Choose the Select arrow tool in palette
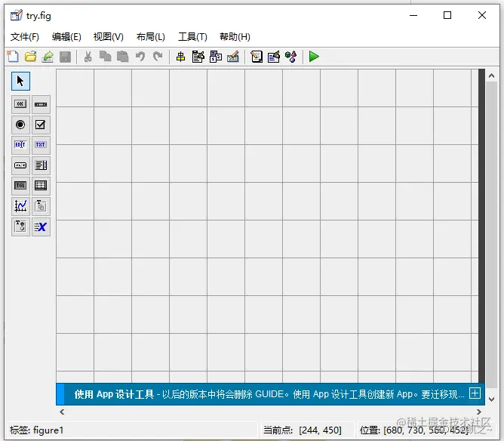This screenshot has width=504, height=441. click(x=20, y=81)
